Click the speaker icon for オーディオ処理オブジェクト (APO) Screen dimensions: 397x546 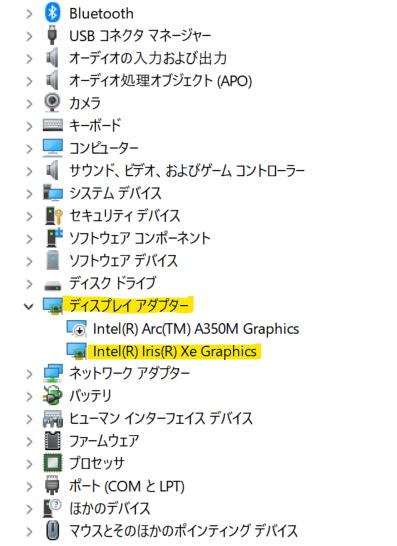click(53, 80)
